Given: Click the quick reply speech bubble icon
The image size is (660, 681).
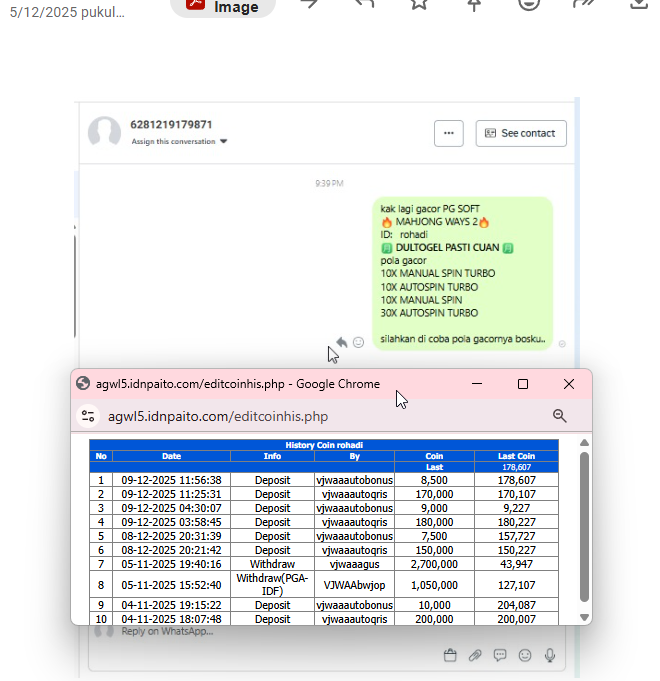Looking at the screenshot, I should (500, 655).
